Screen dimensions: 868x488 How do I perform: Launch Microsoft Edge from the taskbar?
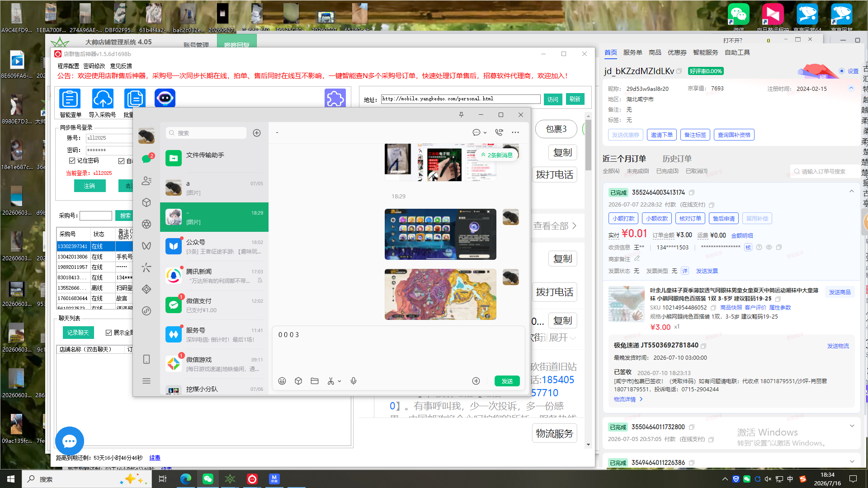point(186,479)
